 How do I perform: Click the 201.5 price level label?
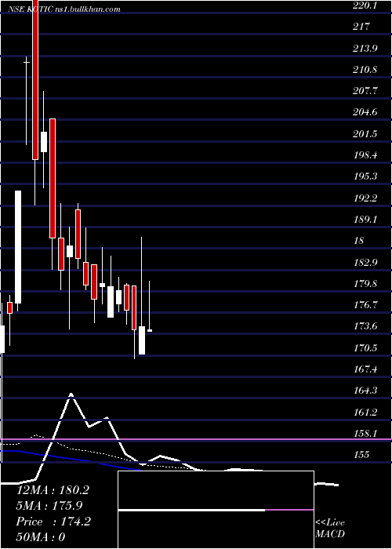[365, 133]
